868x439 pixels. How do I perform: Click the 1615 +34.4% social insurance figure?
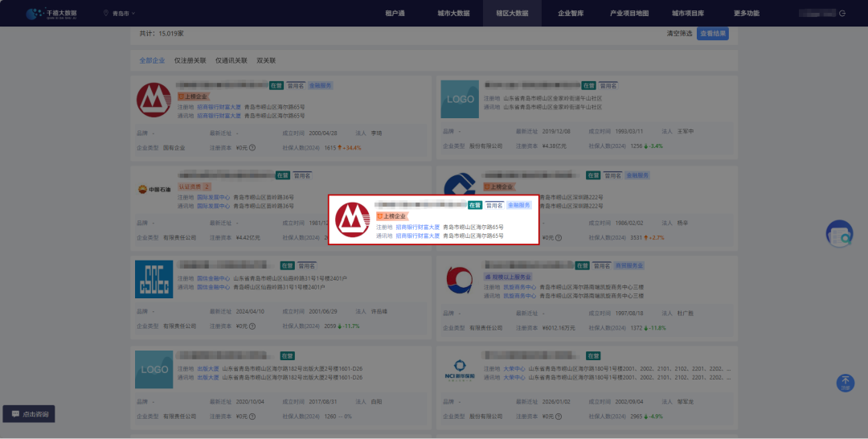[342, 148]
